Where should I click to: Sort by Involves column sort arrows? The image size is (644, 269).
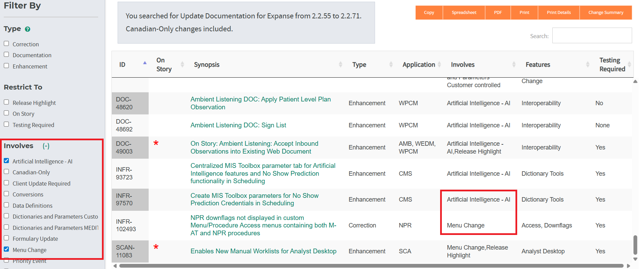click(x=514, y=64)
